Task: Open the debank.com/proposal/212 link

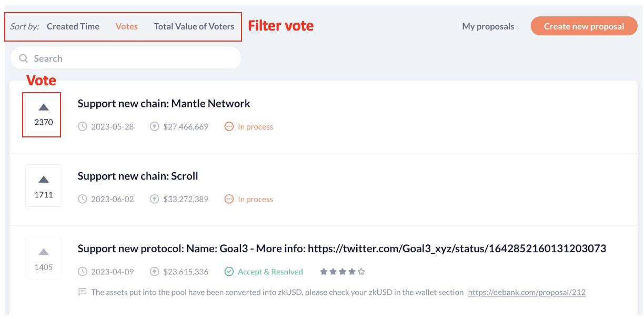Action: click(527, 292)
